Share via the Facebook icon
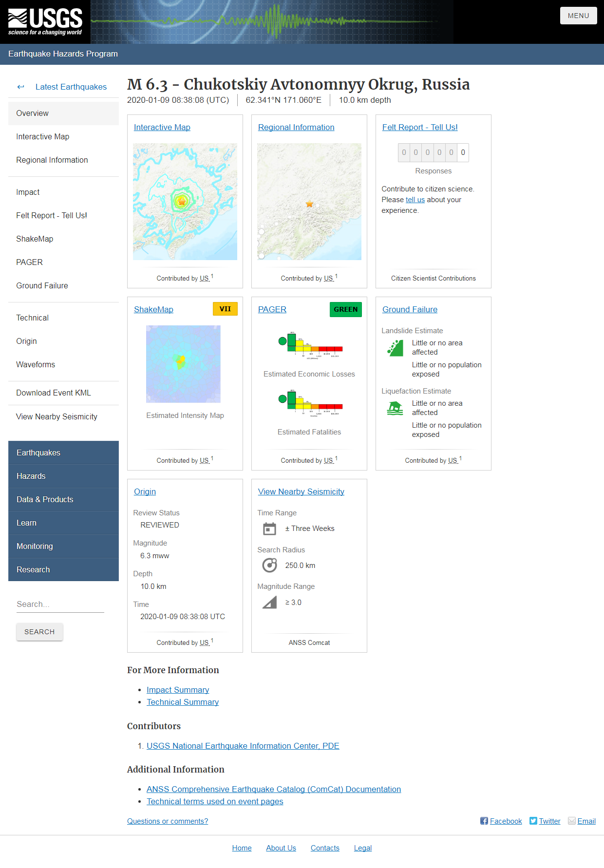This screenshot has width=604, height=868. coord(484,821)
